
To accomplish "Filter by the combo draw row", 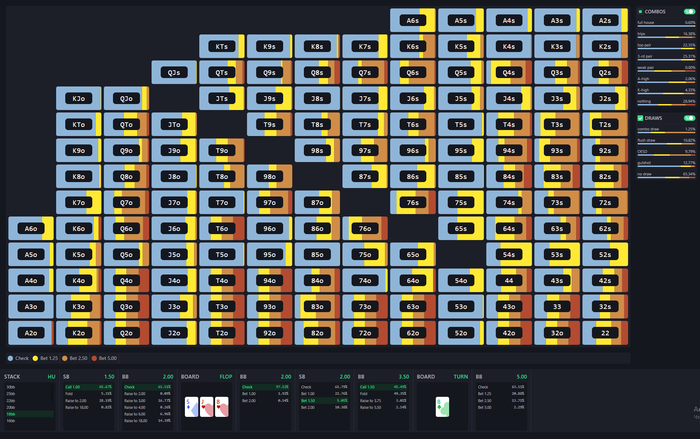I will pyautogui.click(x=666, y=130).
